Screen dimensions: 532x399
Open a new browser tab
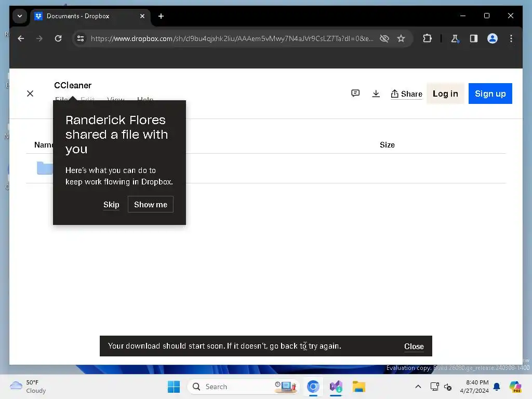(x=161, y=16)
